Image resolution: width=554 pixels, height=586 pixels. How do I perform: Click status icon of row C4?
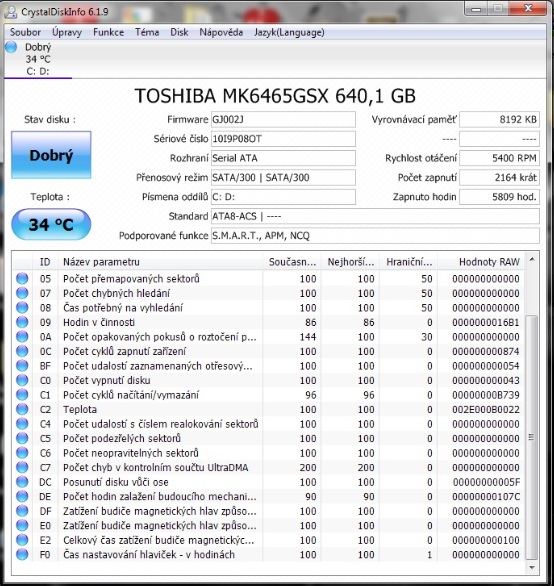click(x=22, y=424)
